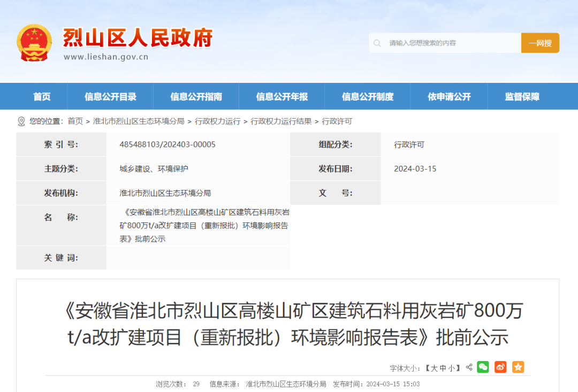Screen dimensions: 578x392
Task: Open the 首页 nav menu item
Action: (x=42, y=97)
